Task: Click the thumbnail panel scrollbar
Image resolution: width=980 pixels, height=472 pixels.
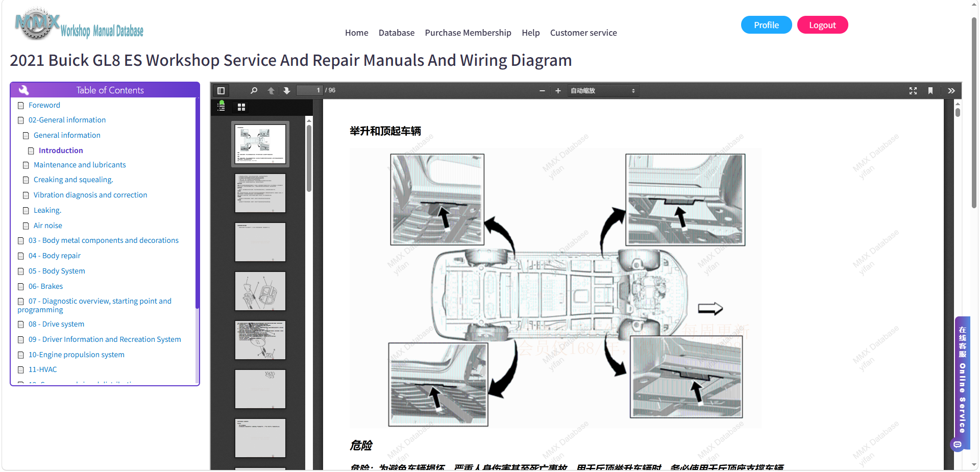Action: 309,159
